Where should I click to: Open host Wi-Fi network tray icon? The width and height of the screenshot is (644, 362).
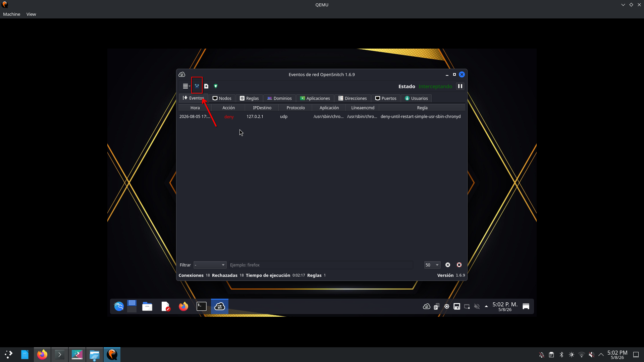[582, 355]
